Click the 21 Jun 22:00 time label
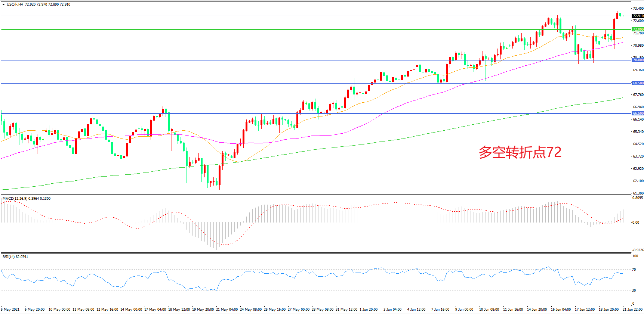644x314 pixels. (x=632, y=310)
